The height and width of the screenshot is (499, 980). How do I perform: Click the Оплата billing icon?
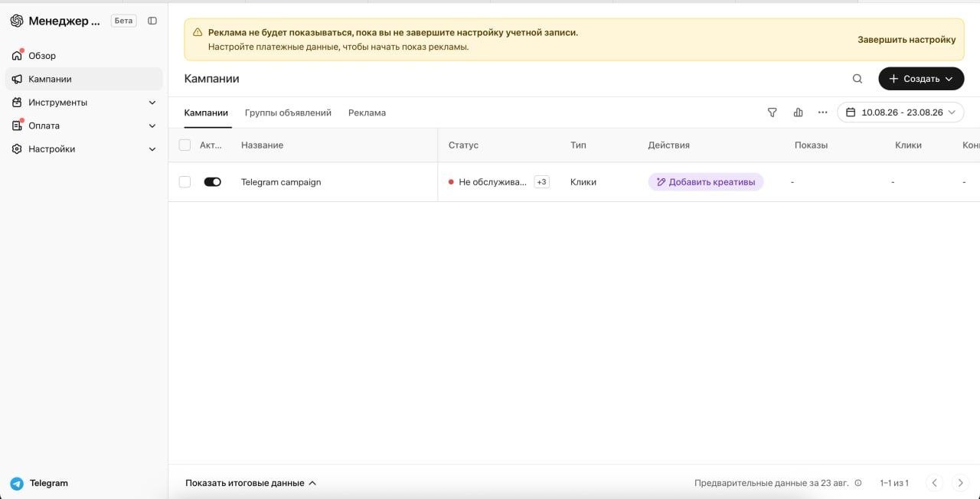coord(17,126)
